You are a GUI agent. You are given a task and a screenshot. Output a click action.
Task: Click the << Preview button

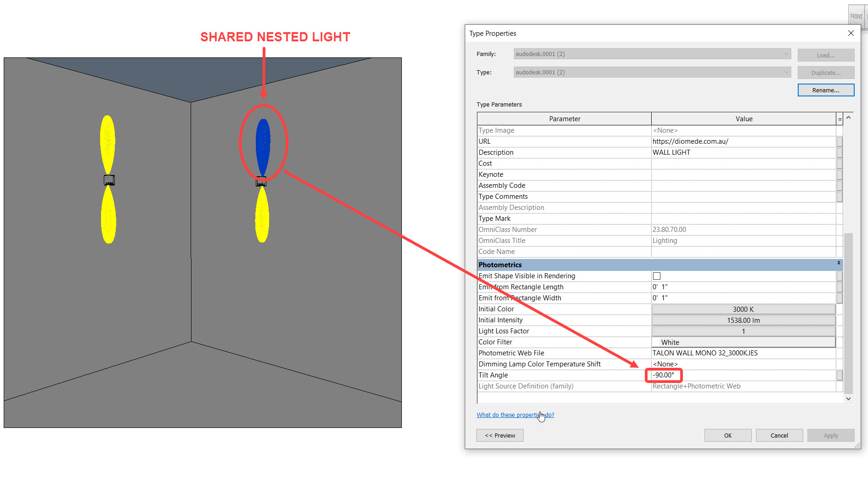(500, 435)
